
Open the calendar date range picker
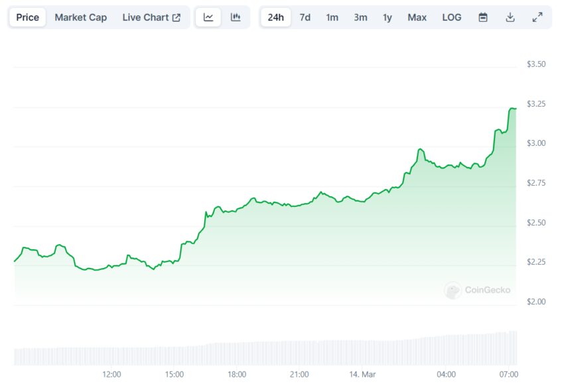pyautogui.click(x=483, y=17)
